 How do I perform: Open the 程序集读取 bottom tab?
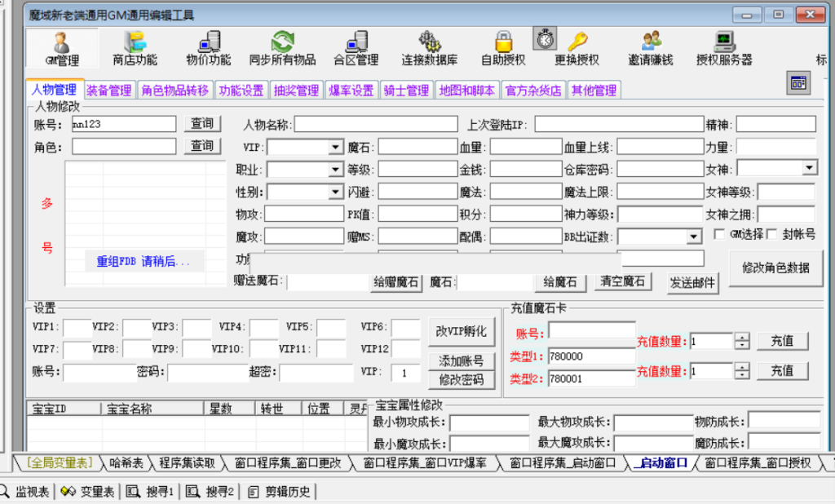(187, 463)
